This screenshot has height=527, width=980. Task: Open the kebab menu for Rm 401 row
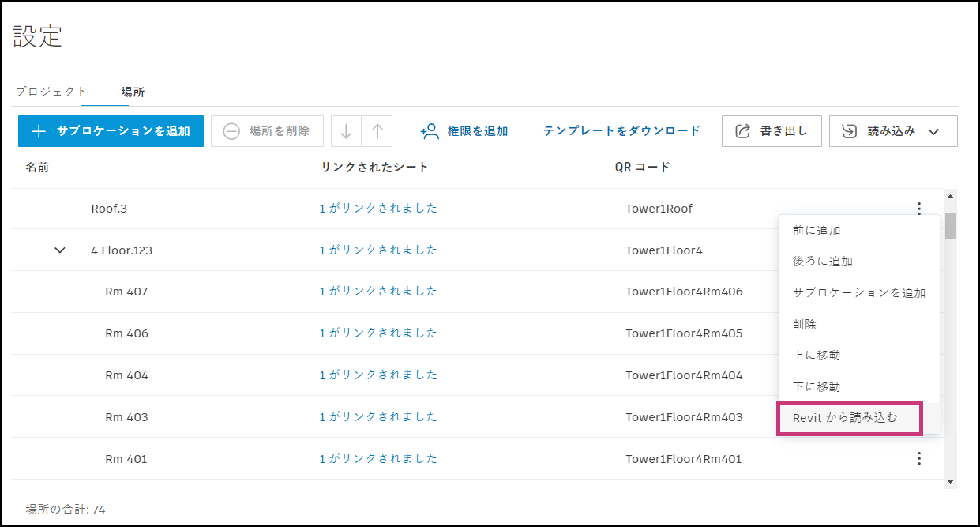coord(918,458)
